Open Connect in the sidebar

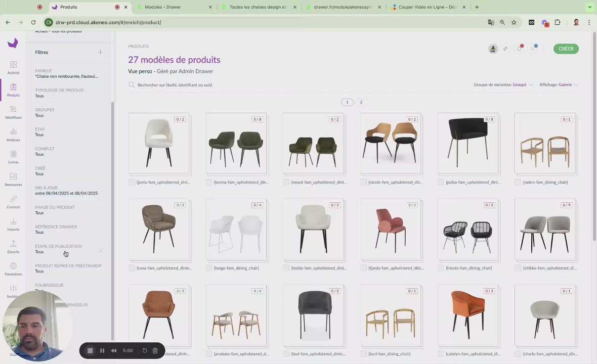click(x=13, y=202)
